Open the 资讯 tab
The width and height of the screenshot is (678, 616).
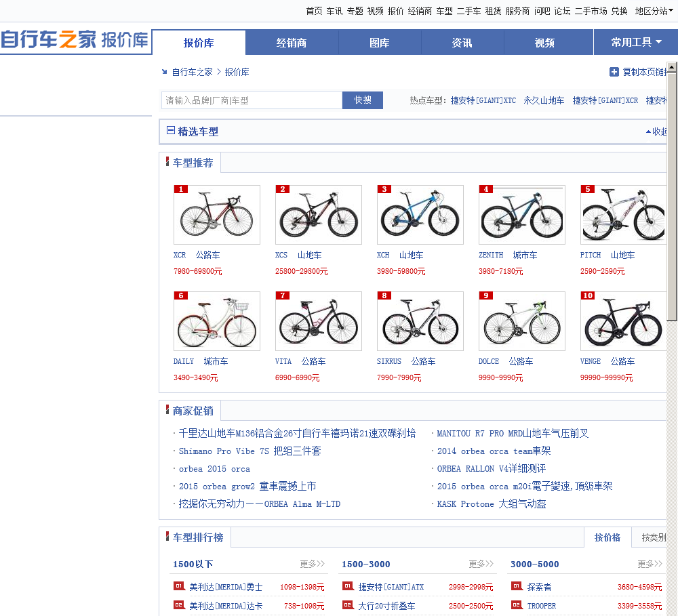tap(462, 43)
